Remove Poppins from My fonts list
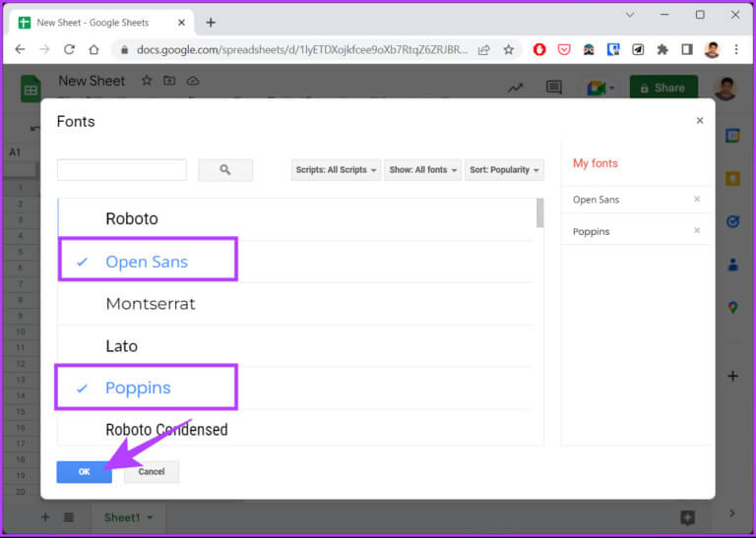This screenshot has width=756, height=538. [697, 231]
